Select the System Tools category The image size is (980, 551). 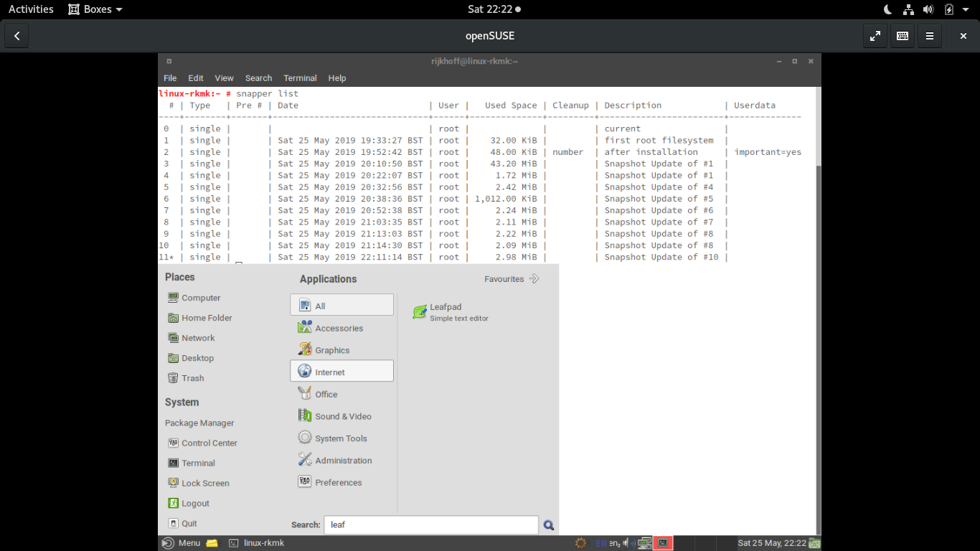pyautogui.click(x=341, y=438)
